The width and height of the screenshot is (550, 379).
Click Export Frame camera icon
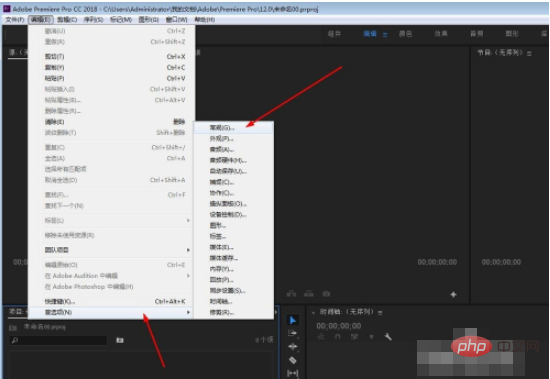click(x=326, y=294)
